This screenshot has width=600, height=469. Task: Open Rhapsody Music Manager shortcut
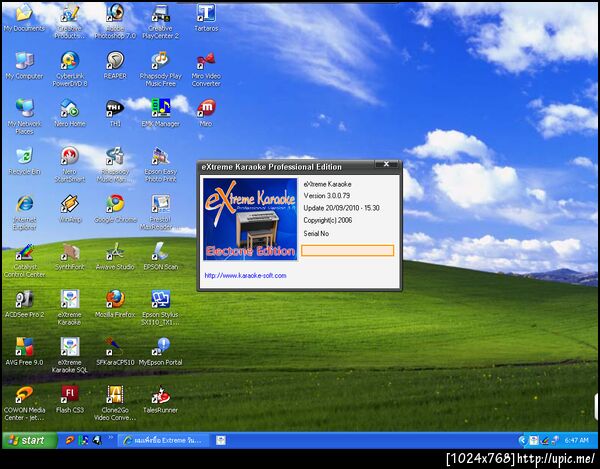[x=115, y=164]
